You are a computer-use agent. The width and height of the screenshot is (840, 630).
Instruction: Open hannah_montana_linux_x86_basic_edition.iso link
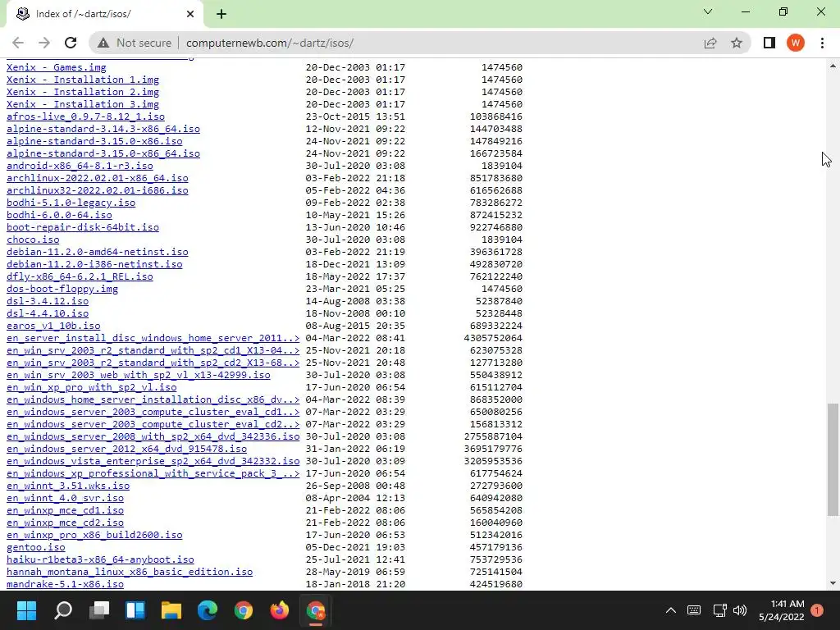coord(130,573)
